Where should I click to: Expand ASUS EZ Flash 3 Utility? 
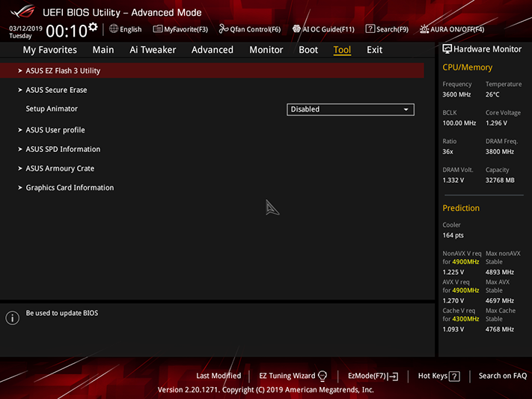pyautogui.click(x=212, y=70)
